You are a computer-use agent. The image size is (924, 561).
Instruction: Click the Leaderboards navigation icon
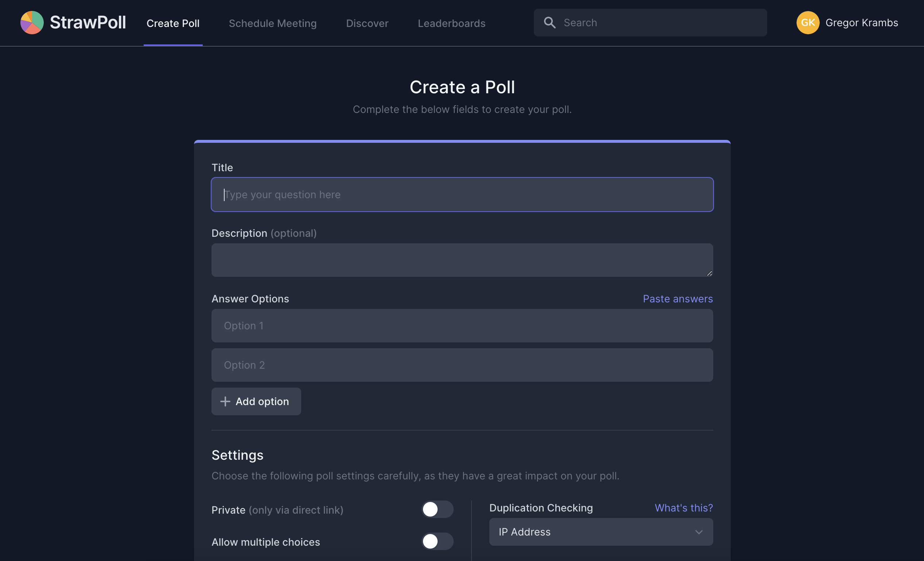451,23
